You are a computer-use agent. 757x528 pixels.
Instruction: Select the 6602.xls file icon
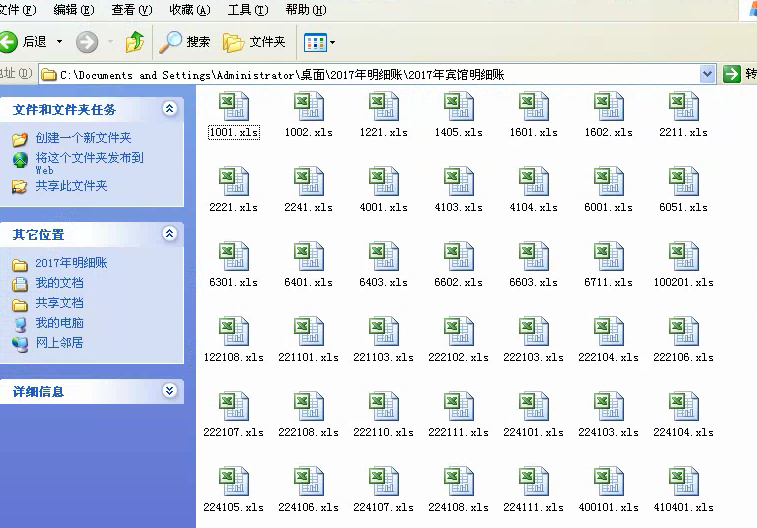pos(459,256)
